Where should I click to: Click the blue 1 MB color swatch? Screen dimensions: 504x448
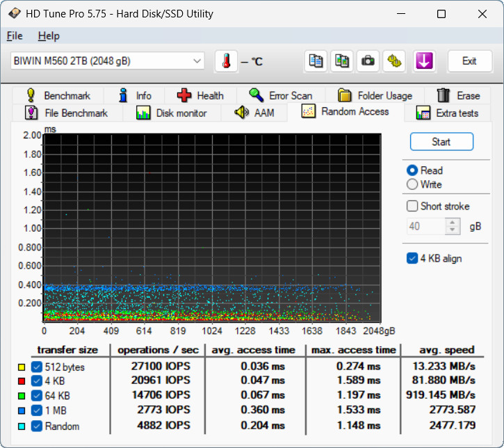tap(22, 410)
